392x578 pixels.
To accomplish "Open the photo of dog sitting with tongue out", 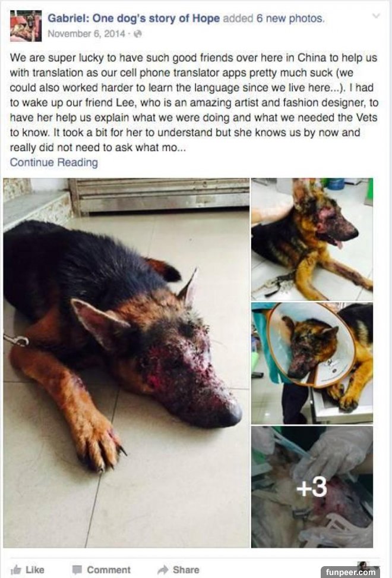I will [x=312, y=239].
